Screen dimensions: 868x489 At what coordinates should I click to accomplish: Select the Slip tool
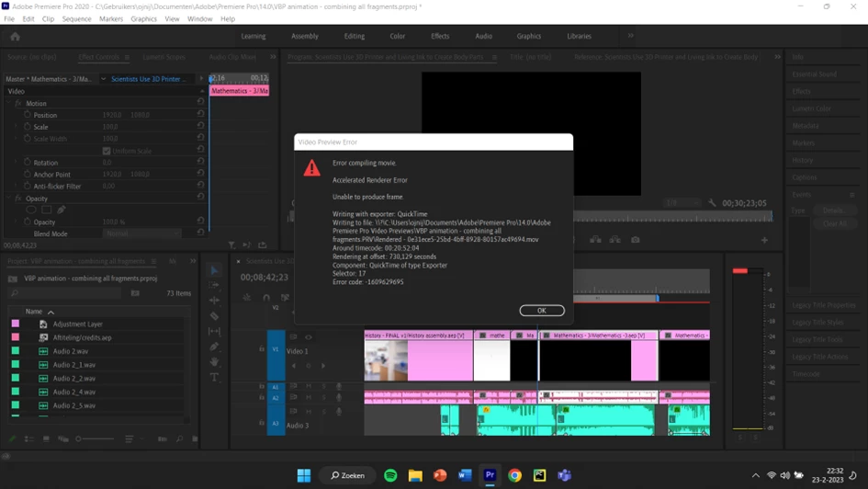pyautogui.click(x=214, y=331)
